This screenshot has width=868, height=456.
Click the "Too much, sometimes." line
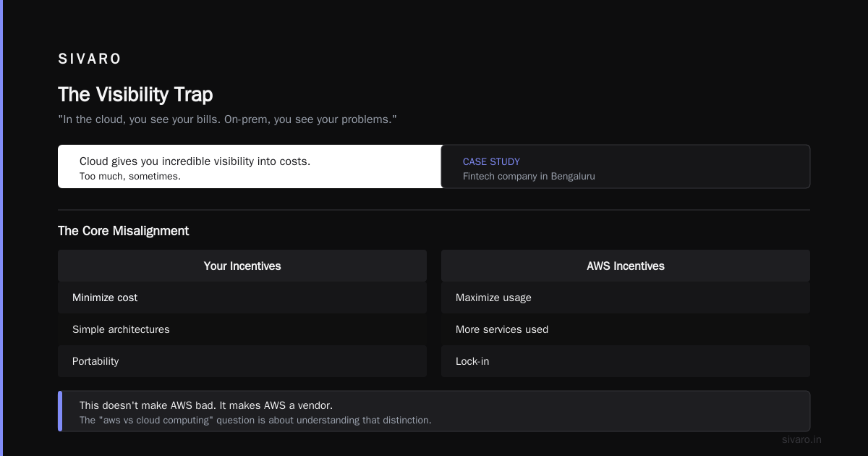click(130, 176)
